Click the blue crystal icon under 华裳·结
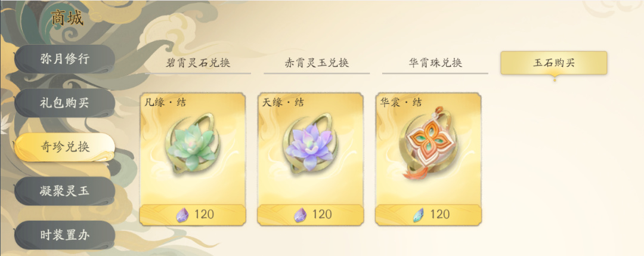This screenshot has width=644, height=256. 418,214
